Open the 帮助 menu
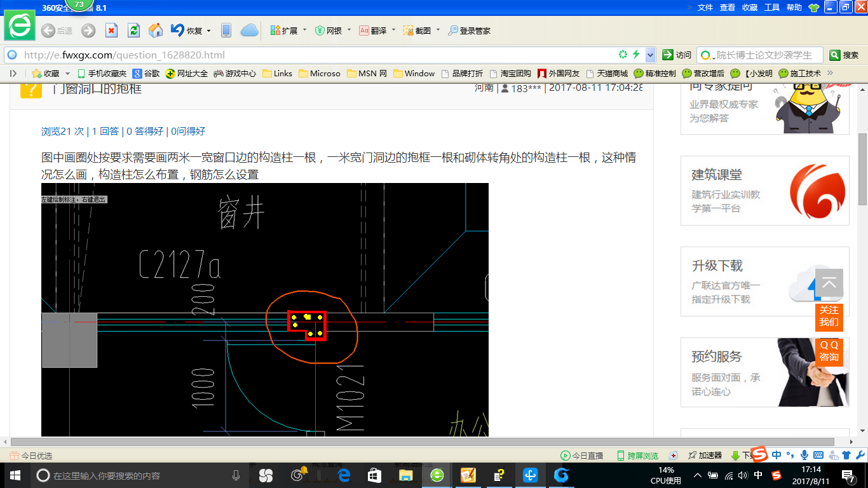 (x=794, y=8)
